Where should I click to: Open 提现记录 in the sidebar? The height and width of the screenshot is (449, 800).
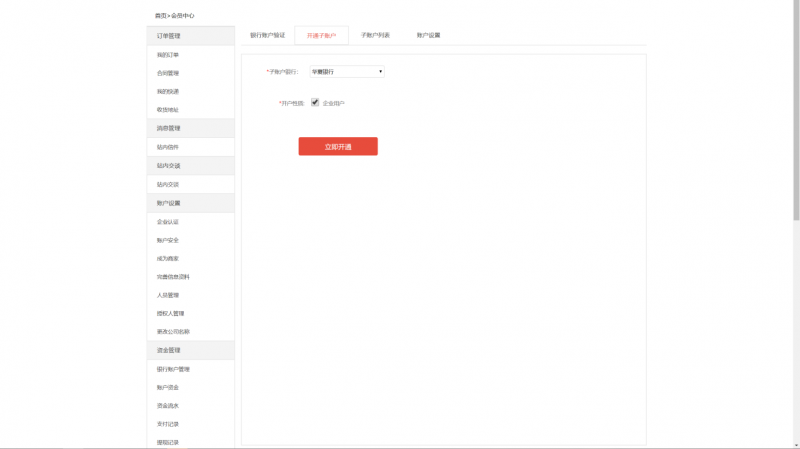(x=168, y=443)
